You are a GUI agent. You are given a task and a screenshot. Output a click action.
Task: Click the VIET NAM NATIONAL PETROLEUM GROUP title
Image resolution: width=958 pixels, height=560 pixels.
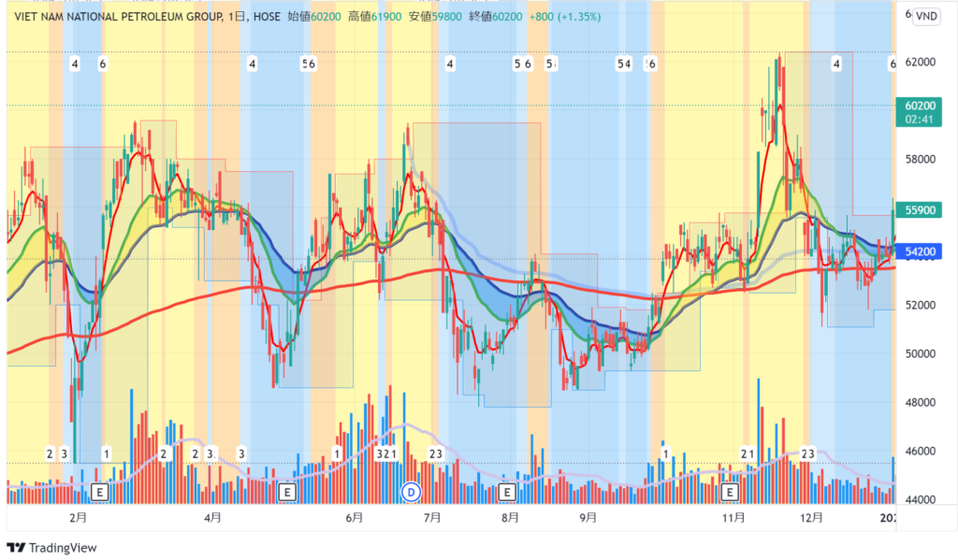(x=119, y=17)
